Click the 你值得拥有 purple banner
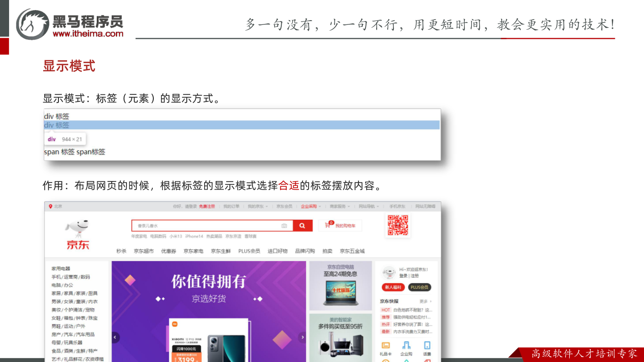The height and width of the screenshot is (362, 644). [x=209, y=311]
